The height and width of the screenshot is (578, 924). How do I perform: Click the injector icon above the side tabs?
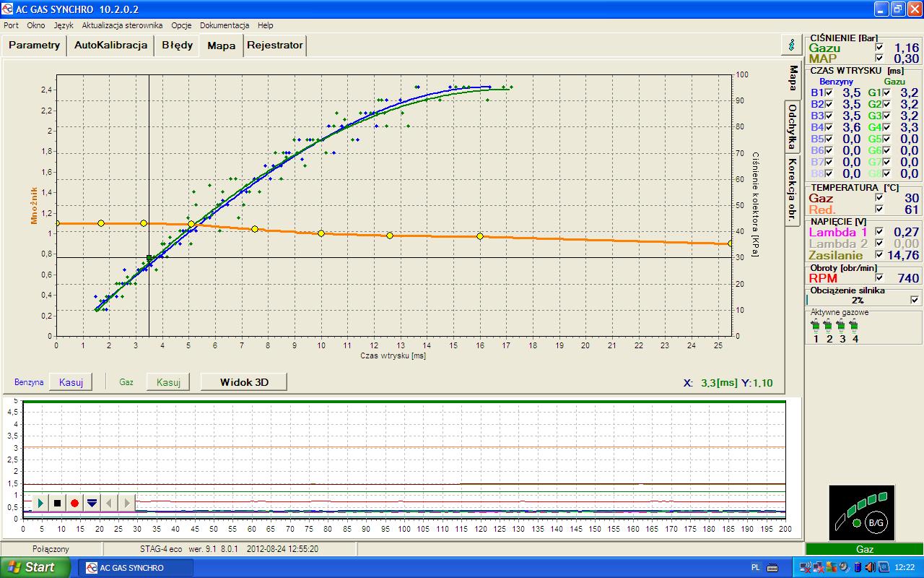pyautogui.click(x=792, y=45)
